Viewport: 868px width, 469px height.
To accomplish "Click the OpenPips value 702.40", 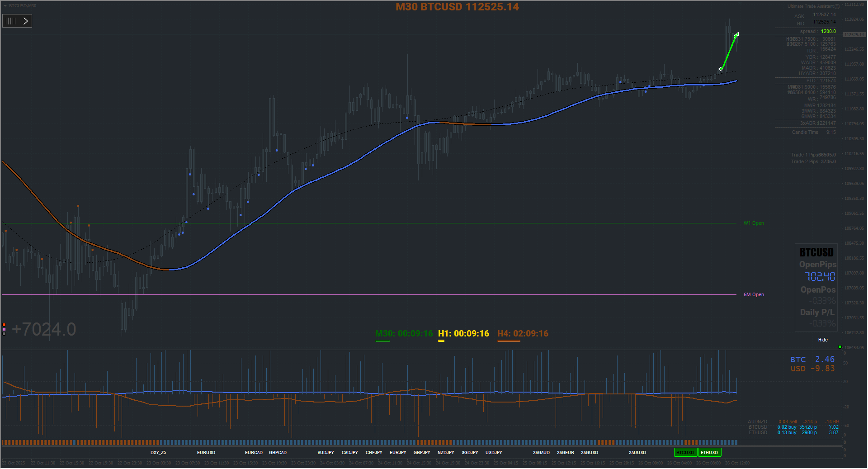I will click(820, 276).
